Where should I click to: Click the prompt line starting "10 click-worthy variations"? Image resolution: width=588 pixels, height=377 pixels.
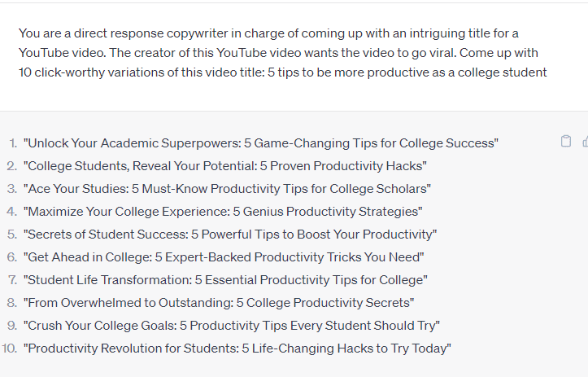pos(283,72)
